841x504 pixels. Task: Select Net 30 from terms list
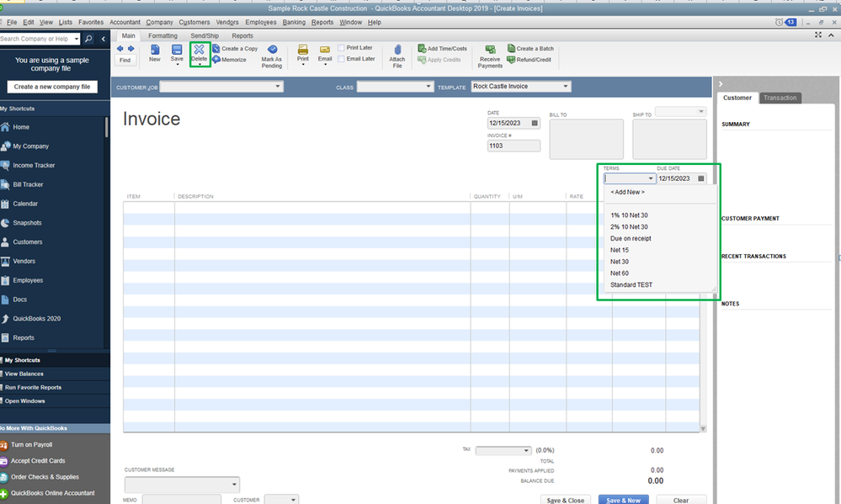coord(620,262)
